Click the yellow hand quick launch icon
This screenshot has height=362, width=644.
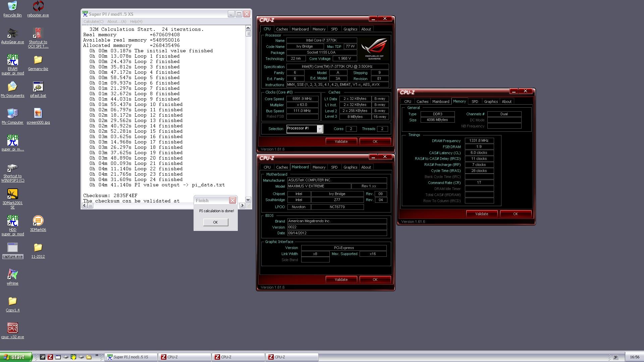(73, 357)
